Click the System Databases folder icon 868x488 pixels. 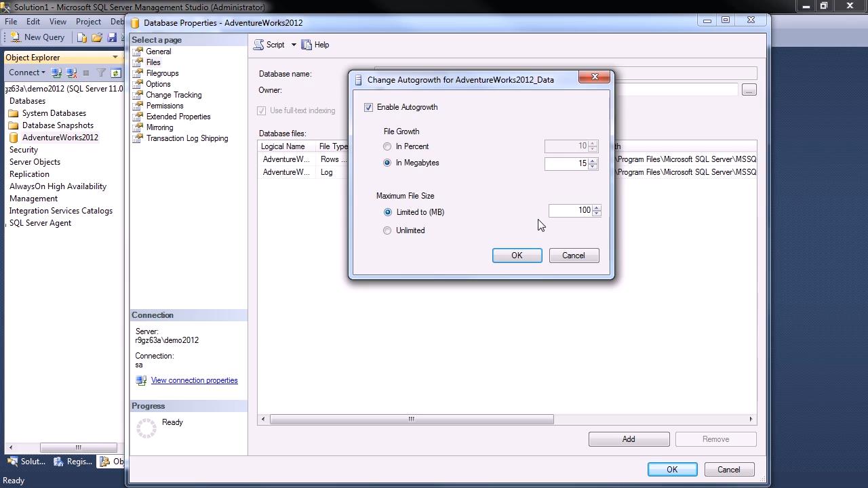(x=13, y=113)
